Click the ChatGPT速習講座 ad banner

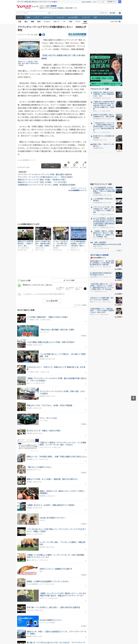click(106, 70)
